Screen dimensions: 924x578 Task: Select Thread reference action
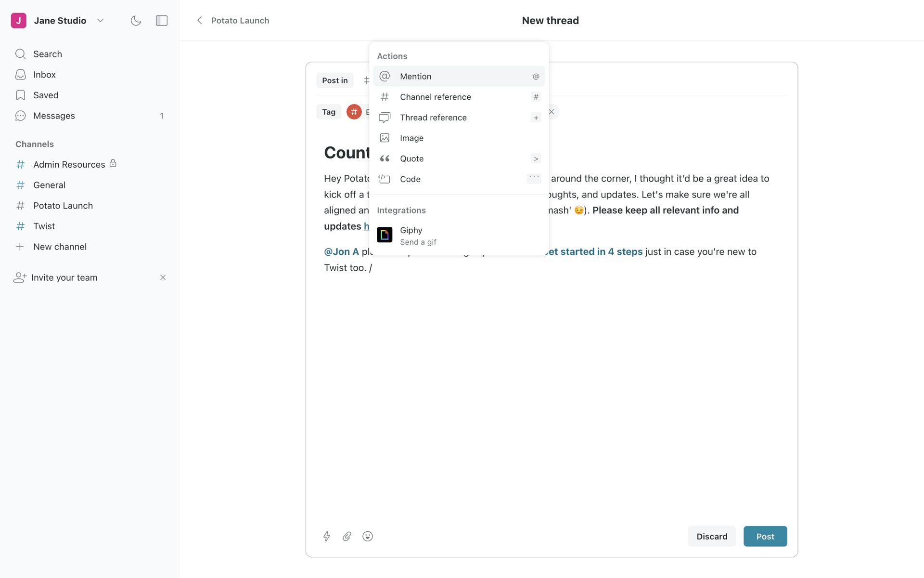point(459,118)
